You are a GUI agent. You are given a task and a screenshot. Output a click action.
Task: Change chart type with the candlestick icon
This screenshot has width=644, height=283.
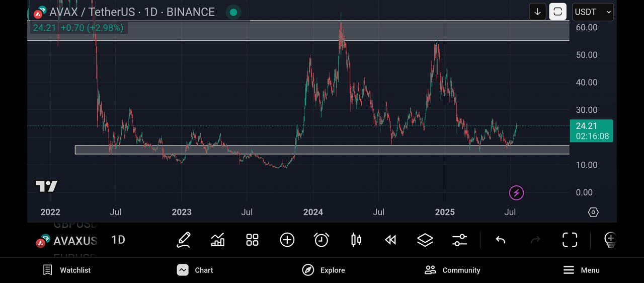tap(356, 240)
